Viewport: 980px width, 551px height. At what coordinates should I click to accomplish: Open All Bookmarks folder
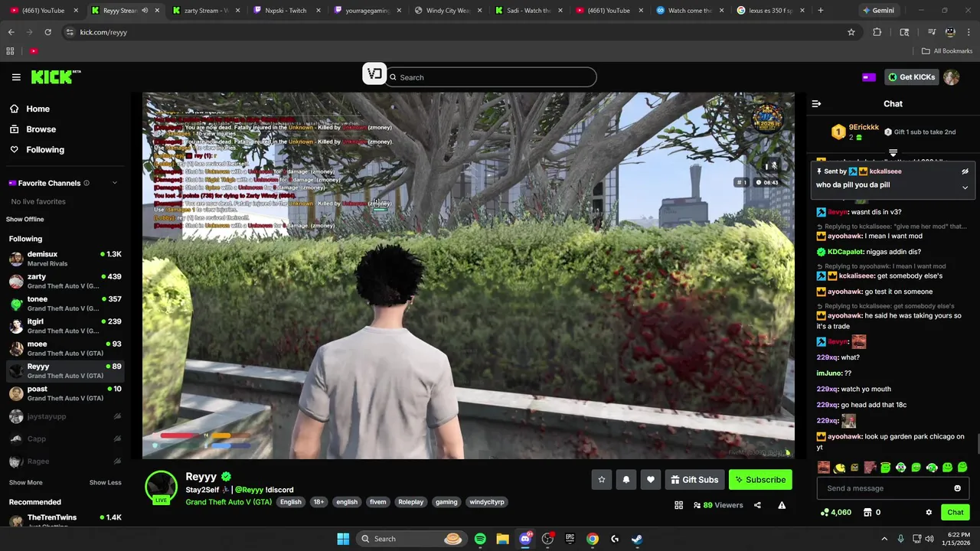[947, 51]
